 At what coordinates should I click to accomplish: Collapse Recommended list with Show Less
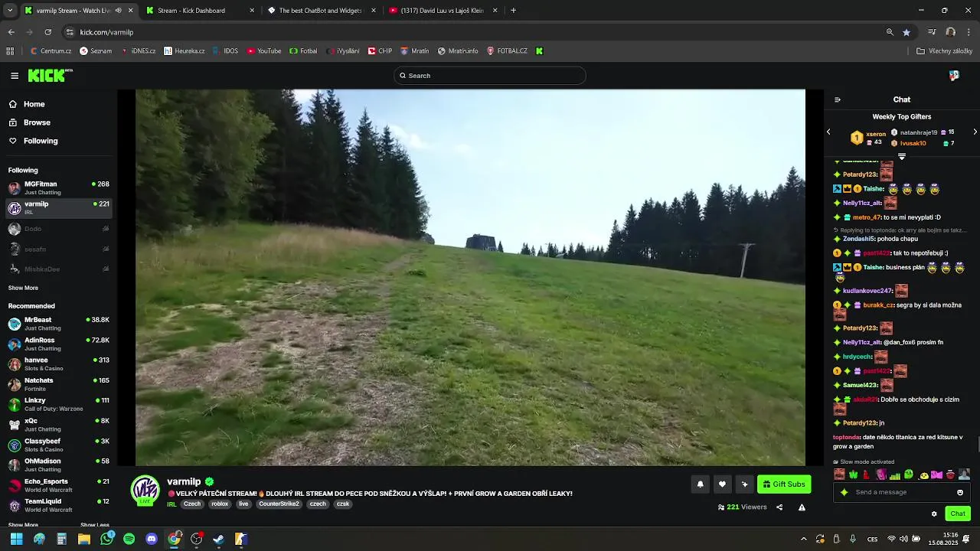(x=95, y=525)
